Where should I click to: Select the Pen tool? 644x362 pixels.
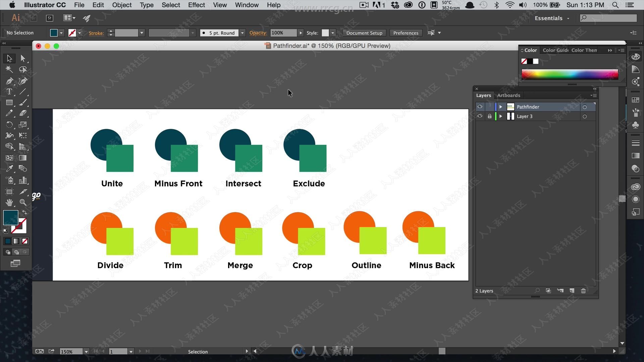coord(8,80)
